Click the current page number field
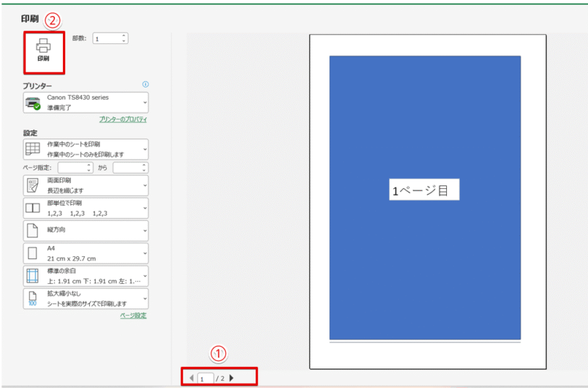The image size is (588, 388). click(205, 378)
